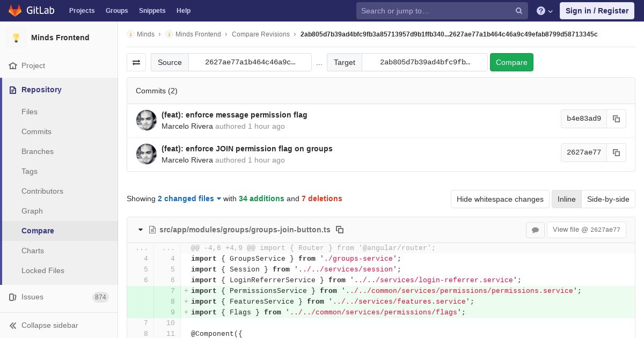
Task: Copy commit SHA 2627ae77
Action: coord(616,152)
